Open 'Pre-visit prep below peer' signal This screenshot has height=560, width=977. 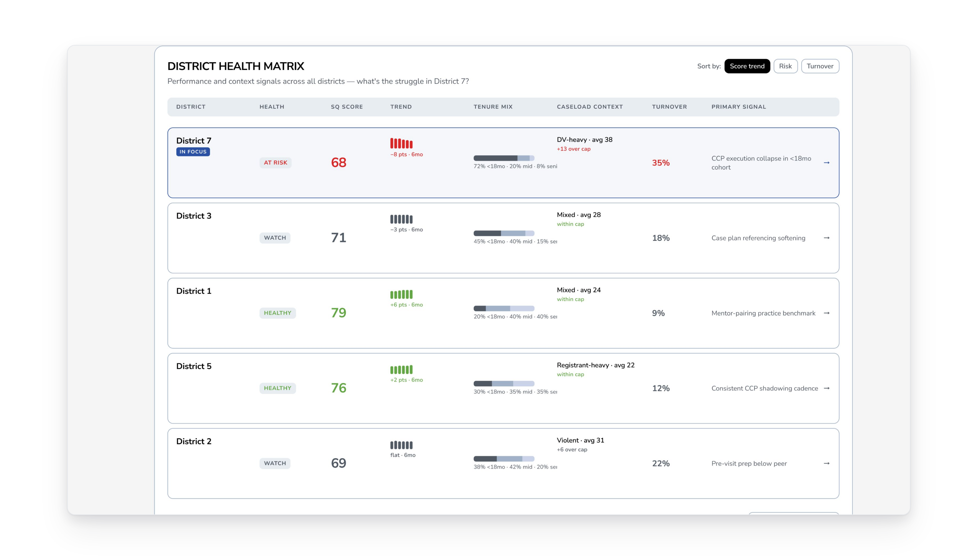(x=749, y=463)
